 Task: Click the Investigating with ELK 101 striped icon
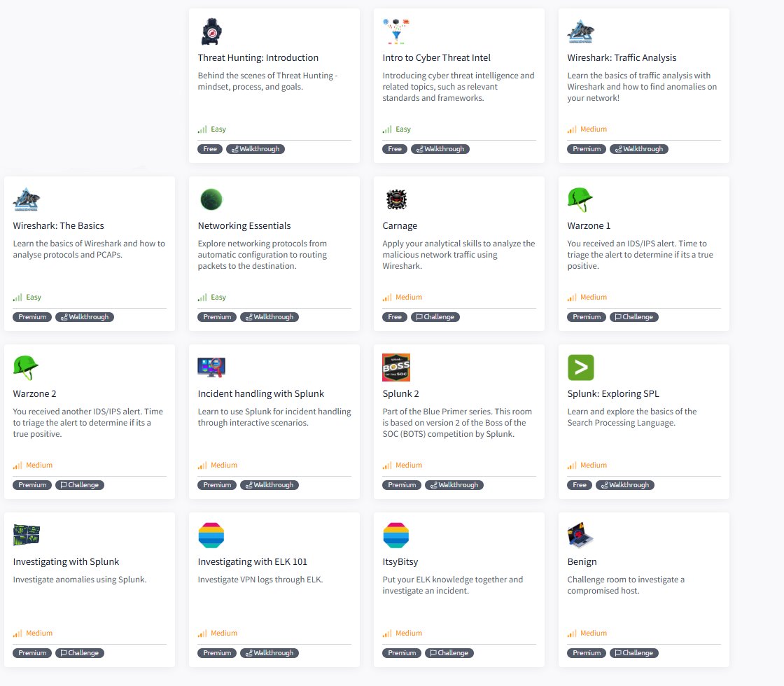(x=211, y=535)
